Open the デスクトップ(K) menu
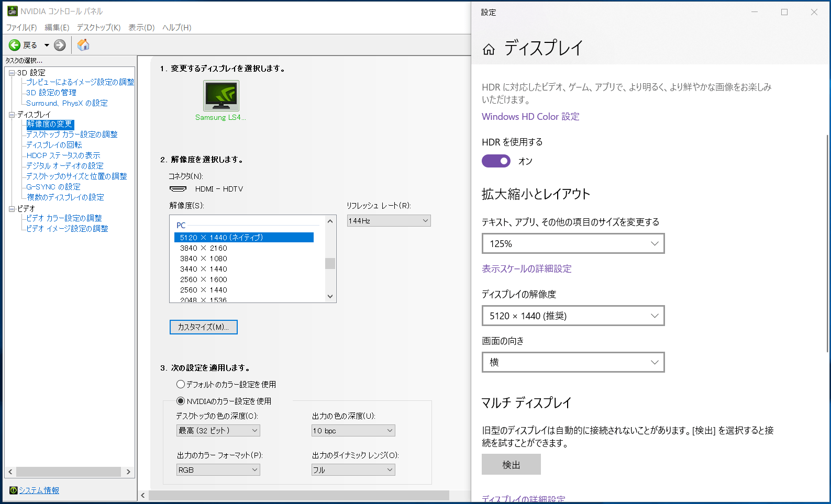Image resolution: width=831 pixels, height=504 pixels. [x=99, y=27]
